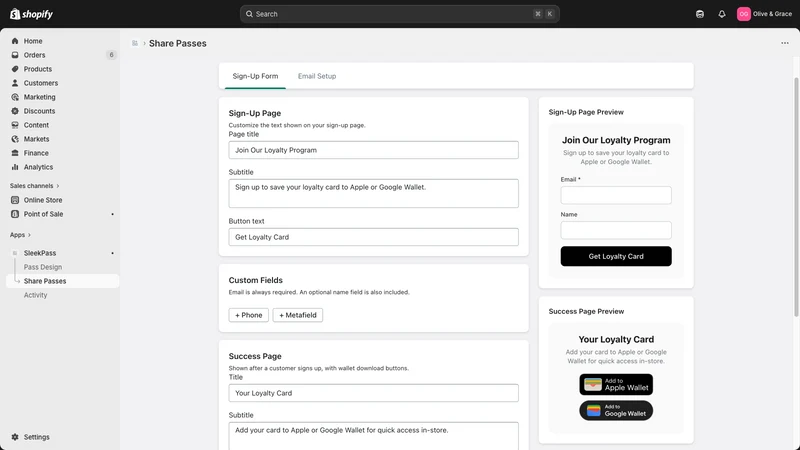The image size is (800, 450).
Task: Click the page vertical scrollbar
Action: [x=796, y=196]
